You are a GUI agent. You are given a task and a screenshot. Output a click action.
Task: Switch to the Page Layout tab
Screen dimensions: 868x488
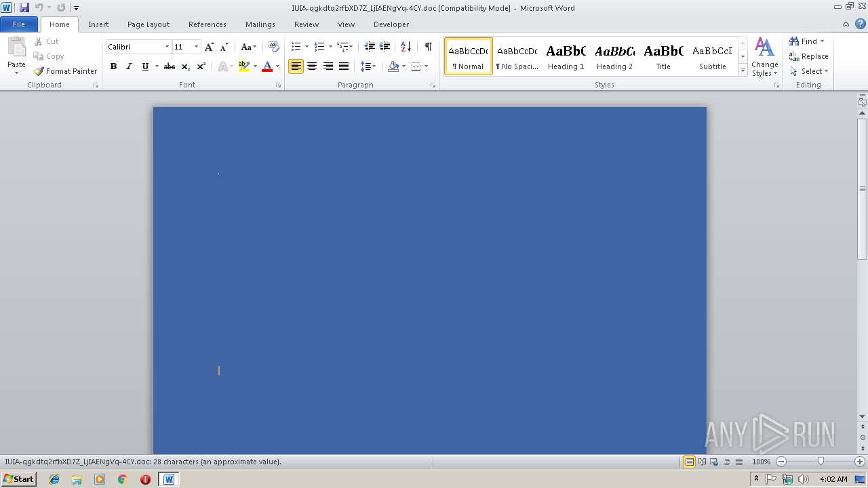pos(149,24)
